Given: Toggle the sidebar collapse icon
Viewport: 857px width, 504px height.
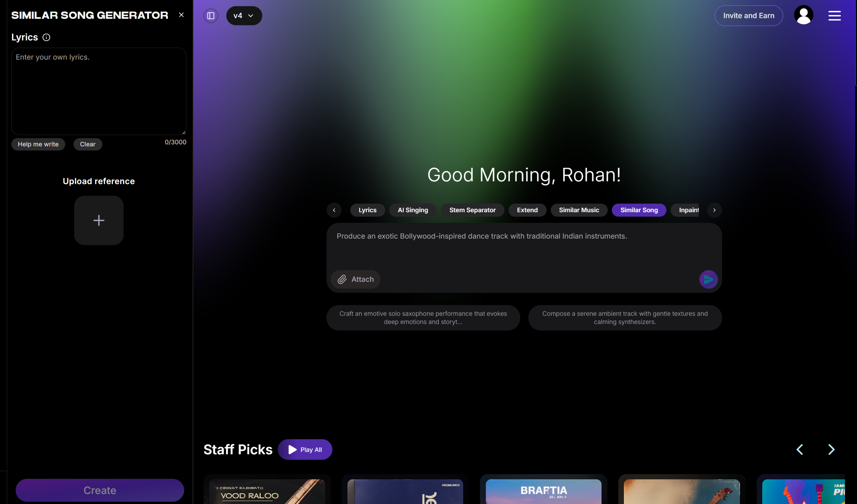Looking at the screenshot, I should (210, 15).
